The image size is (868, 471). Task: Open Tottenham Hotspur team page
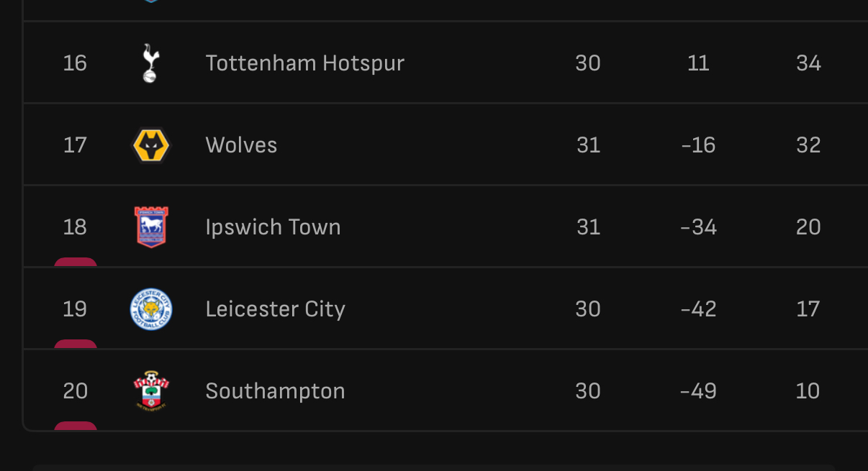point(305,63)
